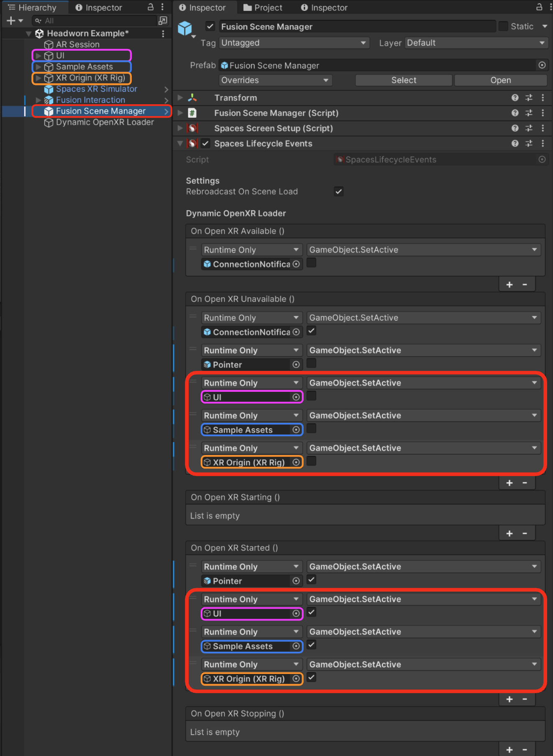Open presets for Fusion Scene Manager Script
This screenshot has width=553, height=756.
click(529, 113)
